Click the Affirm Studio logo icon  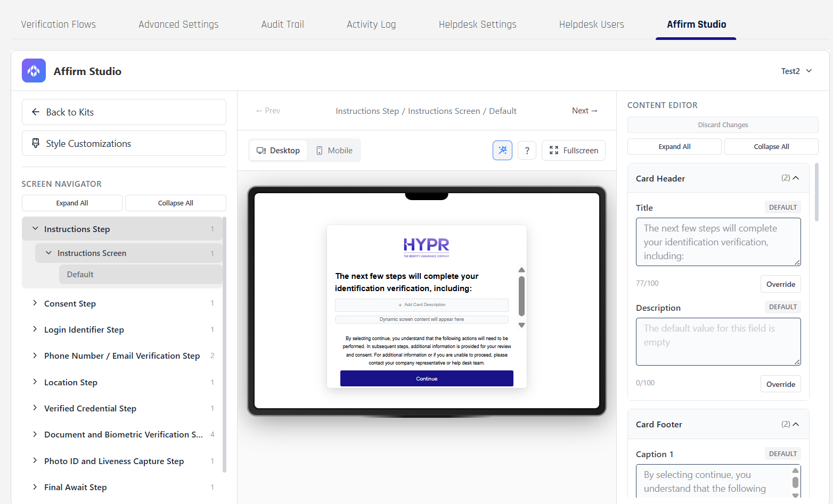coord(34,71)
